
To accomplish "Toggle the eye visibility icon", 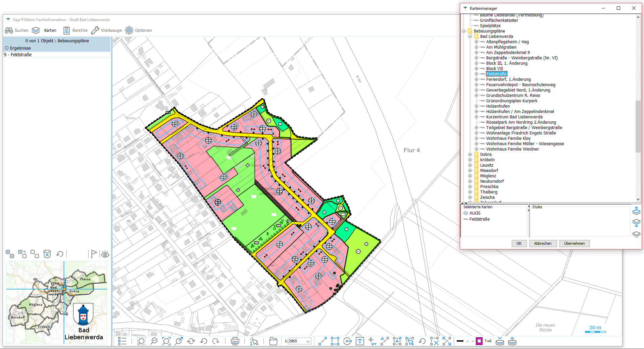I will 105,254.
